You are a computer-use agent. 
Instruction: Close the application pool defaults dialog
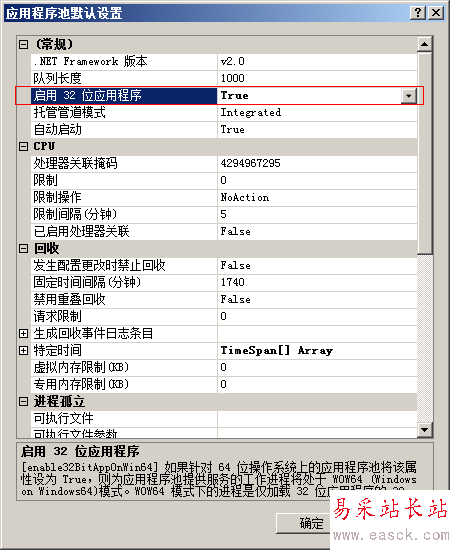[436, 13]
